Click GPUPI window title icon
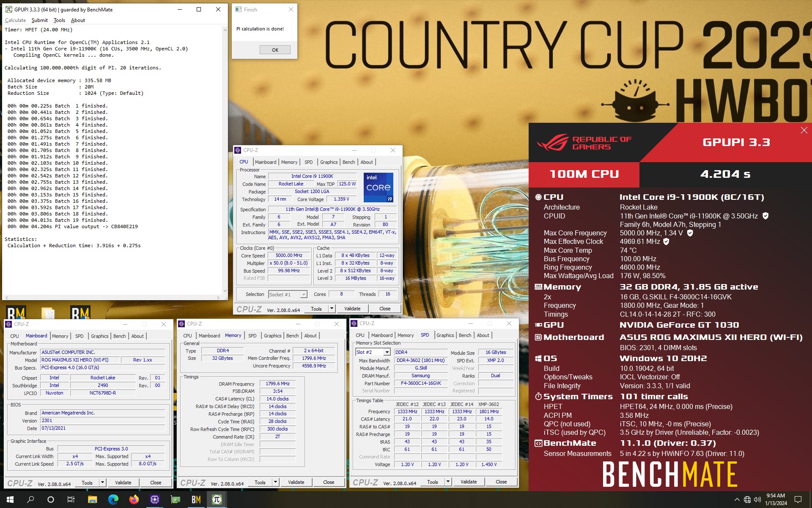Screen dimensions: 812x508 tap(8, 9)
